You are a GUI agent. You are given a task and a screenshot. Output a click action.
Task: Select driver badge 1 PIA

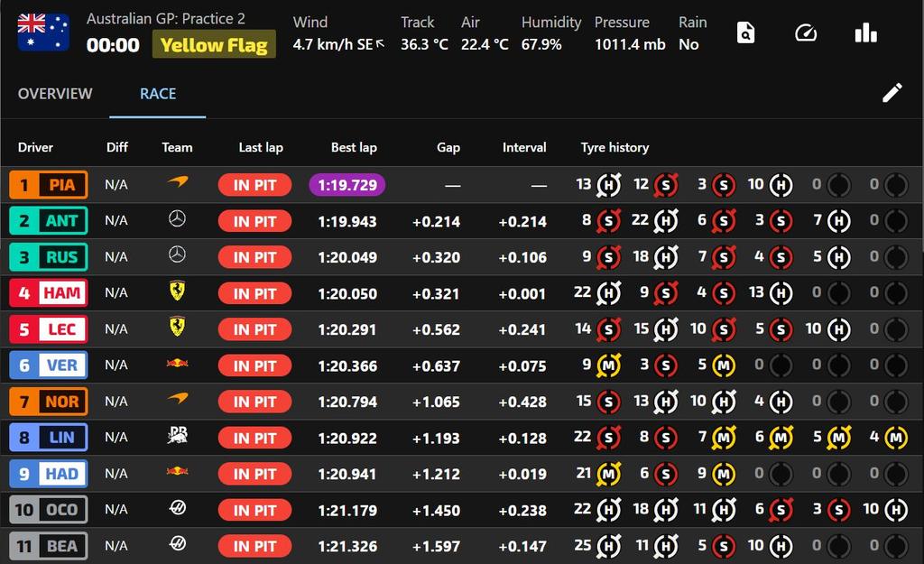pyautogui.click(x=49, y=185)
